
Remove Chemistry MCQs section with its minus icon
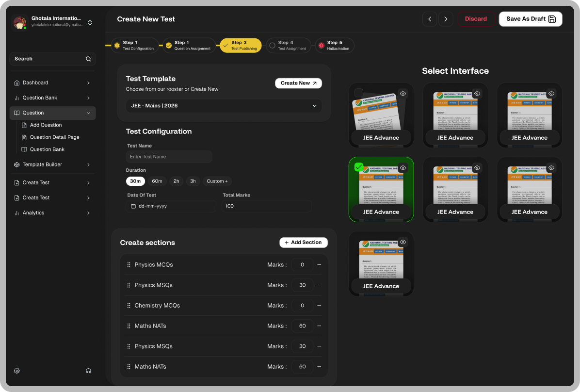point(319,305)
